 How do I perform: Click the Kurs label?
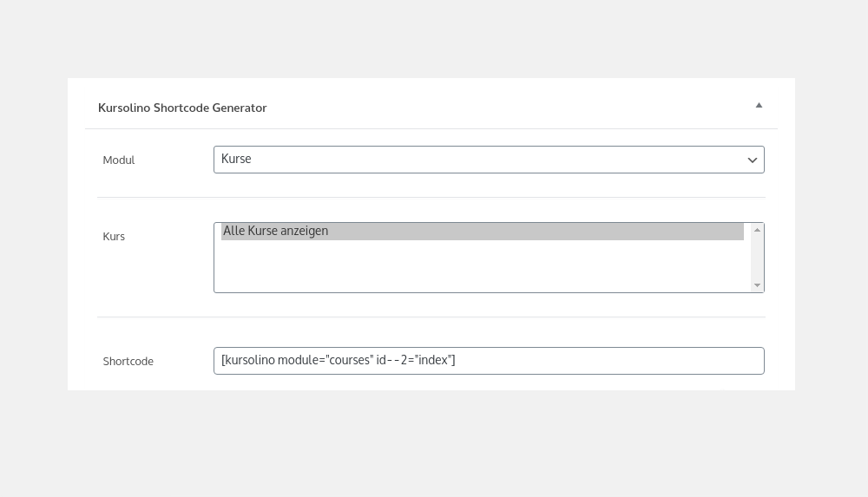coord(114,236)
